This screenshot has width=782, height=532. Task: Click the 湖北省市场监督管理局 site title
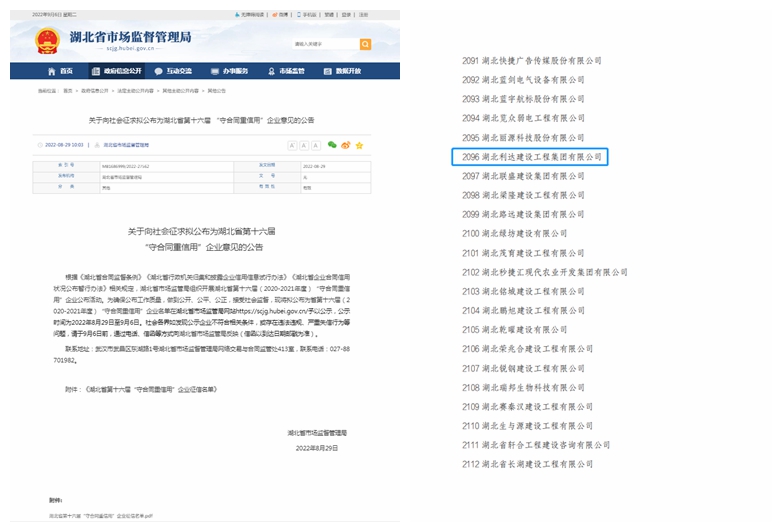[130, 37]
